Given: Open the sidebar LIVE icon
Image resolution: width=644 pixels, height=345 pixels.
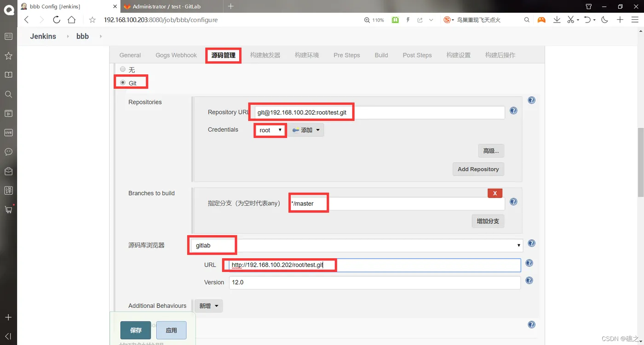Looking at the screenshot, I should (8, 132).
